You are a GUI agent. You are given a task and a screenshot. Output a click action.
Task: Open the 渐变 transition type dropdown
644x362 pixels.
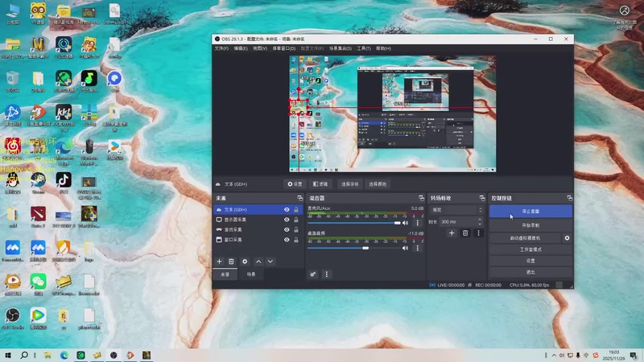[456, 210]
